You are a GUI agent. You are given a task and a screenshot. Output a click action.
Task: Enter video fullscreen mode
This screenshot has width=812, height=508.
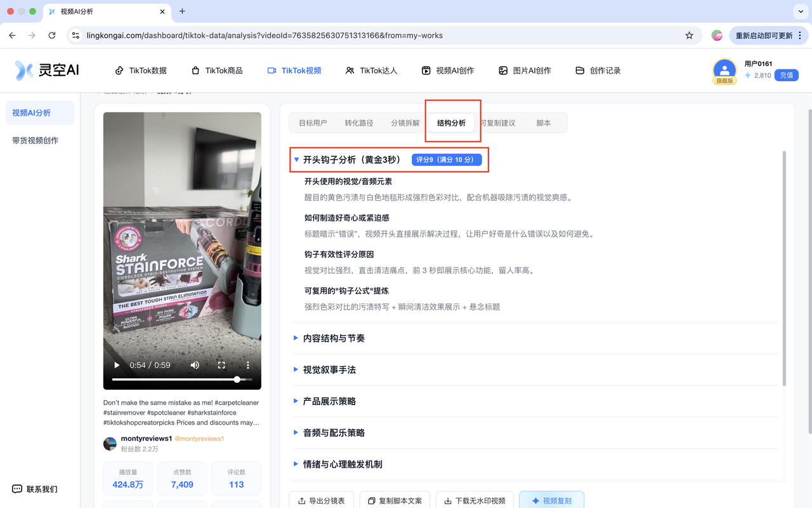pyautogui.click(x=221, y=365)
